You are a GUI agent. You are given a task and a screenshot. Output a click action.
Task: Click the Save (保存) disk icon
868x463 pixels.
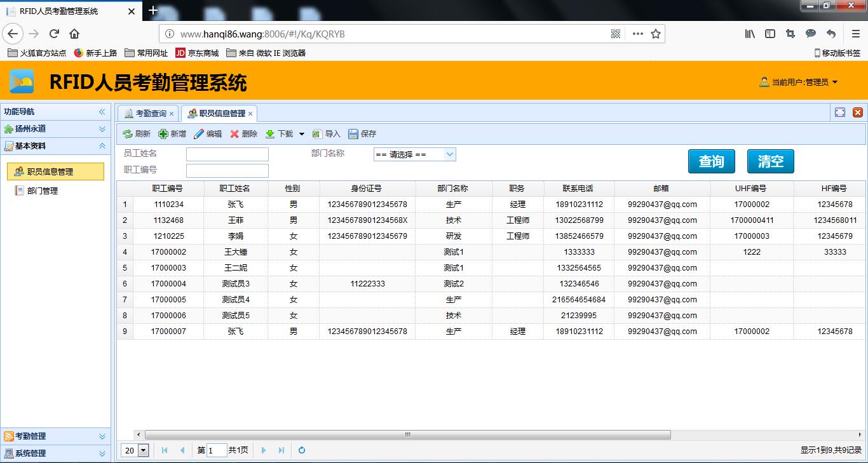[353, 134]
